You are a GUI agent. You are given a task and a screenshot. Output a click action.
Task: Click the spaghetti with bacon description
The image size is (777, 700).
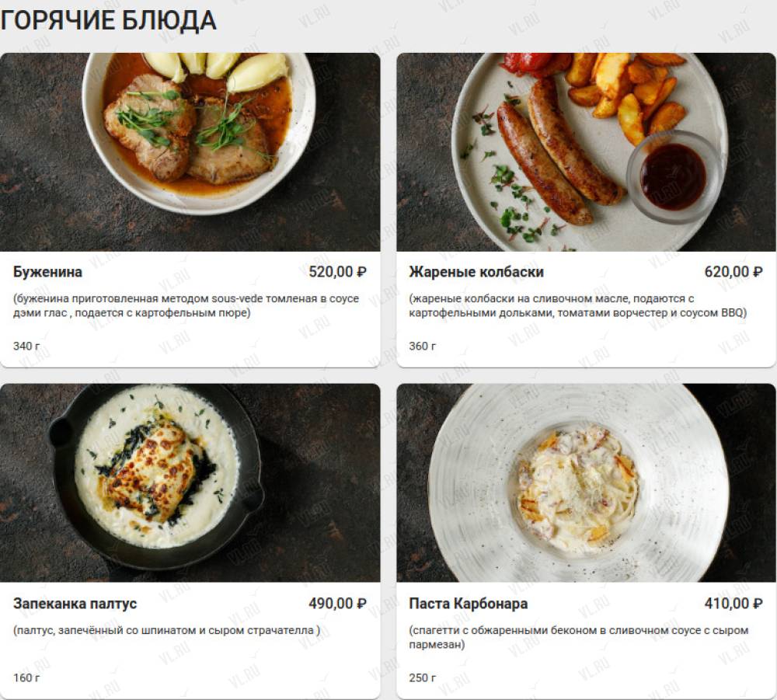tap(579, 637)
